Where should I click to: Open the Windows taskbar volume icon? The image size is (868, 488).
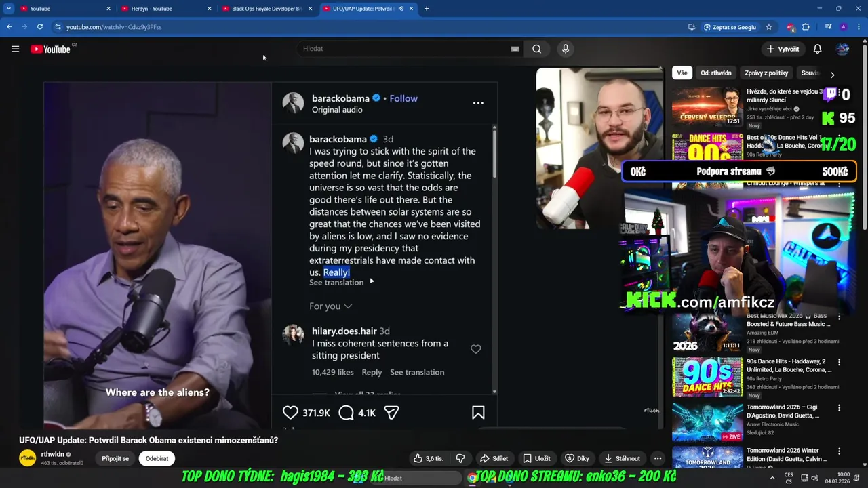click(814, 478)
